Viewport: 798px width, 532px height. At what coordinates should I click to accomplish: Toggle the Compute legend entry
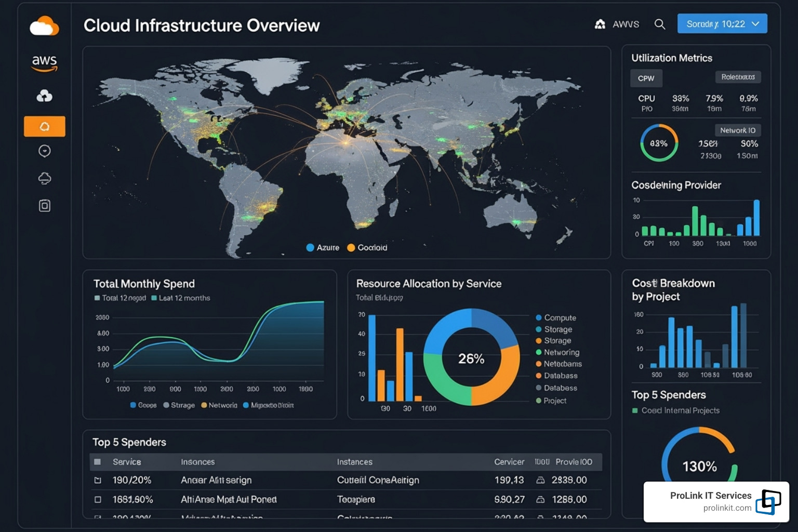[556, 317]
